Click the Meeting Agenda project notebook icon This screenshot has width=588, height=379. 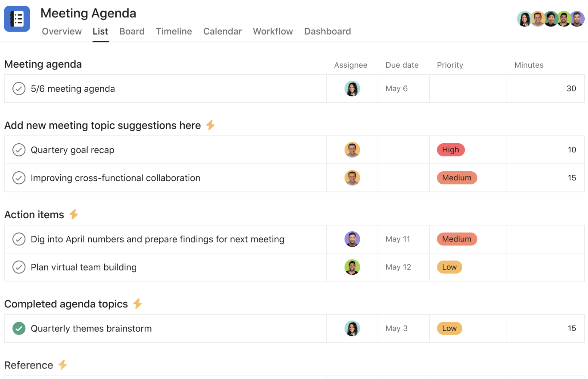(17, 19)
